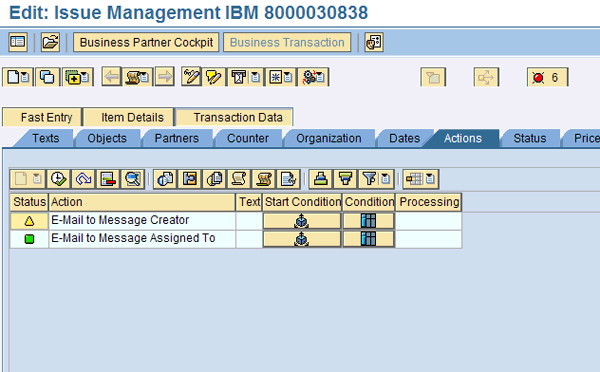
Task: Open the Status tab
Action: pyautogui.click(x=530, y=138)
